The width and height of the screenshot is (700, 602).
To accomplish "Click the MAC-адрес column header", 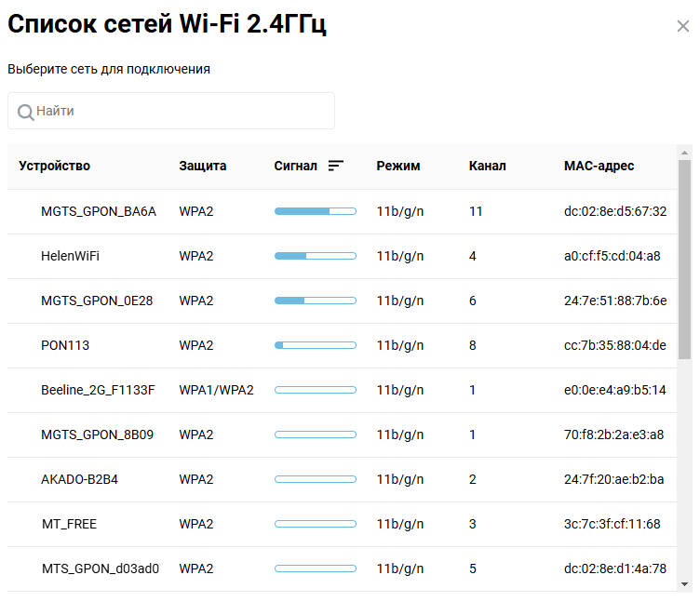I will [x=599, y=166].
